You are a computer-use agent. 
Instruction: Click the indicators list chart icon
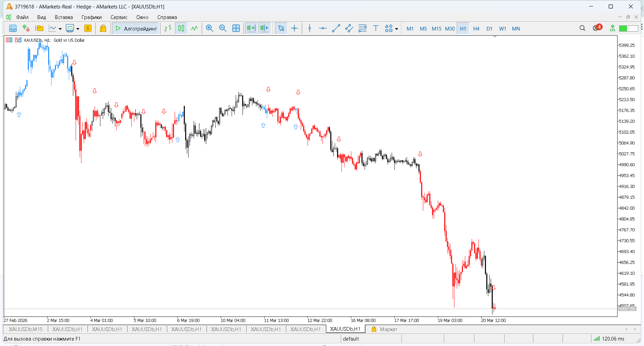[x=70, y=28]
